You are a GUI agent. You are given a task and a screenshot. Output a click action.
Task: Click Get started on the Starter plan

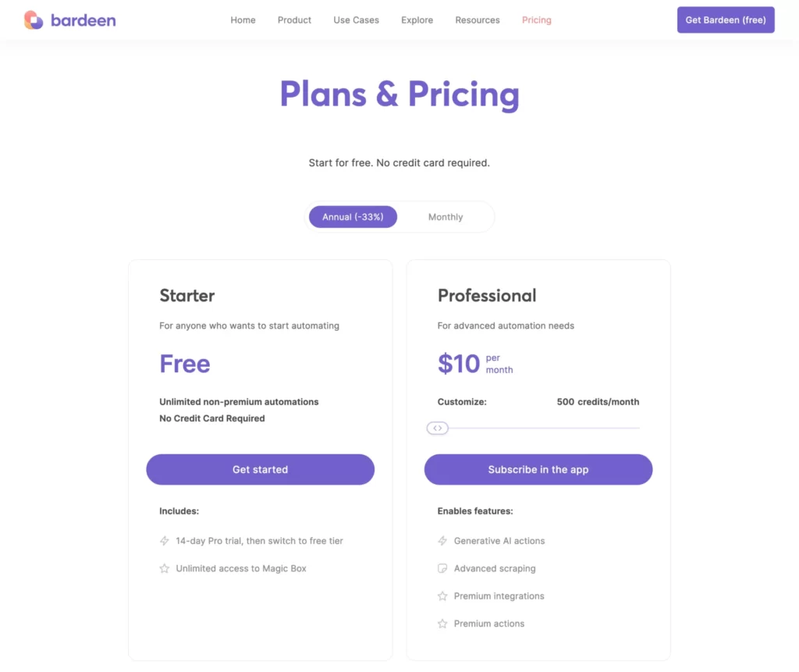(260, 469)
